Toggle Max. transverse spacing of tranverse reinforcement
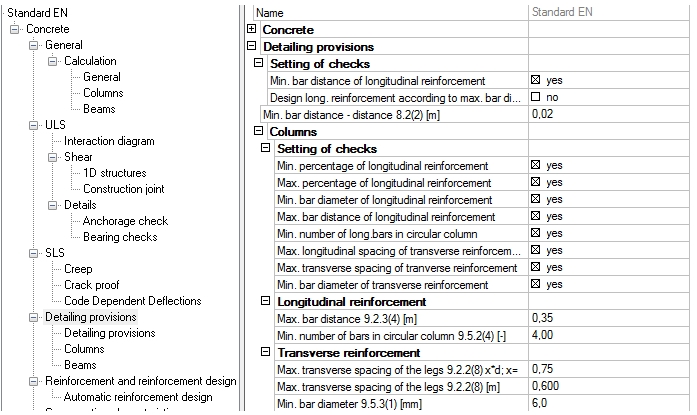Viewport: 697px width, 415px height. pyautogui.click(x=536, y=267)
